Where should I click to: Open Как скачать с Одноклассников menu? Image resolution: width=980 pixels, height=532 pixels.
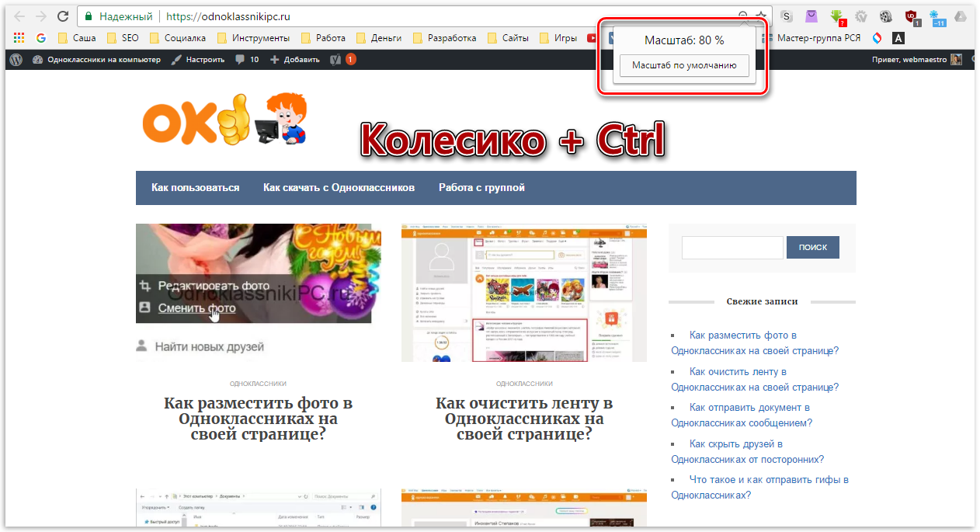point(339,188)
